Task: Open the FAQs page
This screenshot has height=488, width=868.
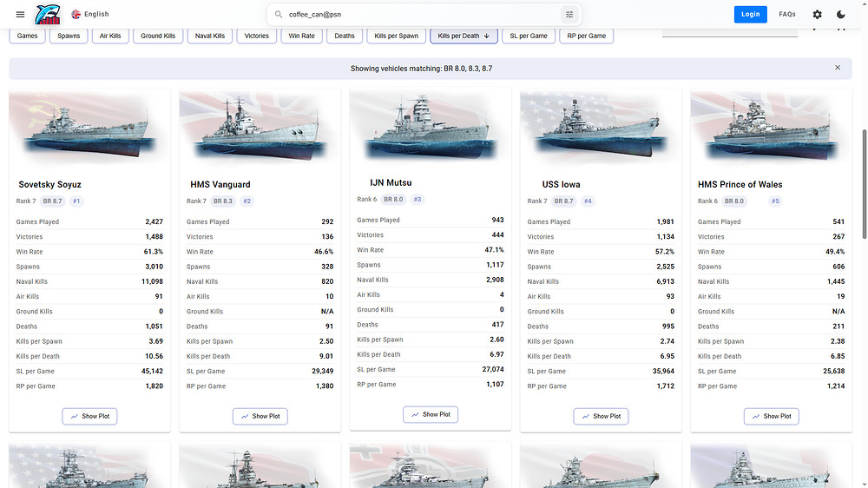Action: (786, 15)
